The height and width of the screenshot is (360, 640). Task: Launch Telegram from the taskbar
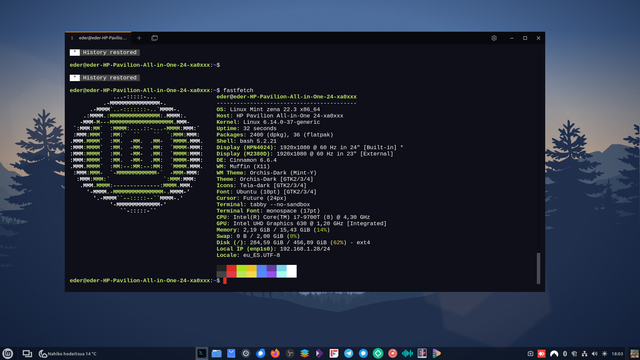tap(349, 353)
